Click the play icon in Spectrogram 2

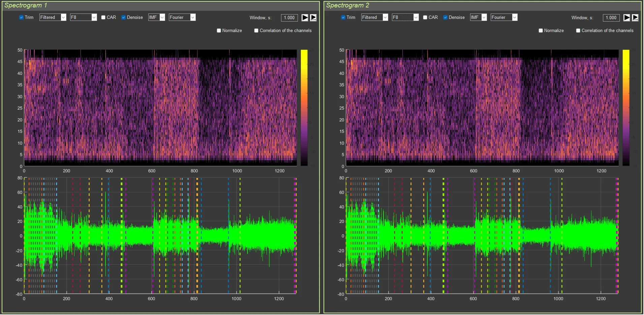click(626, 18)
